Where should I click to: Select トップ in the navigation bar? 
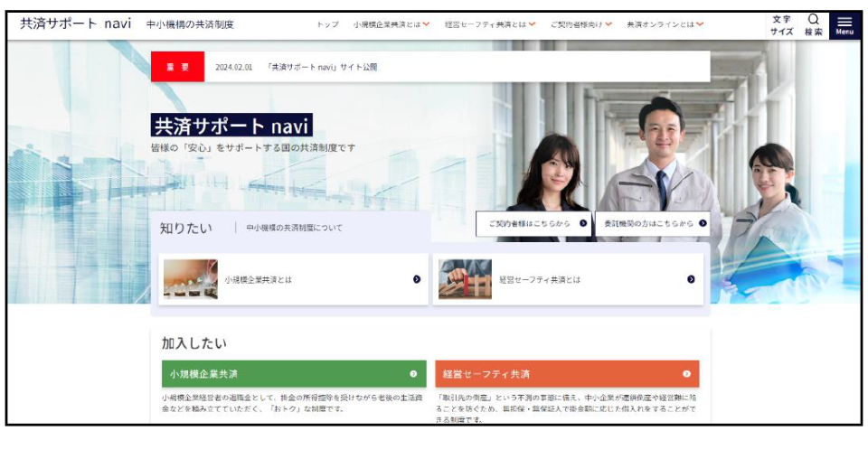[x=327, y=24]
